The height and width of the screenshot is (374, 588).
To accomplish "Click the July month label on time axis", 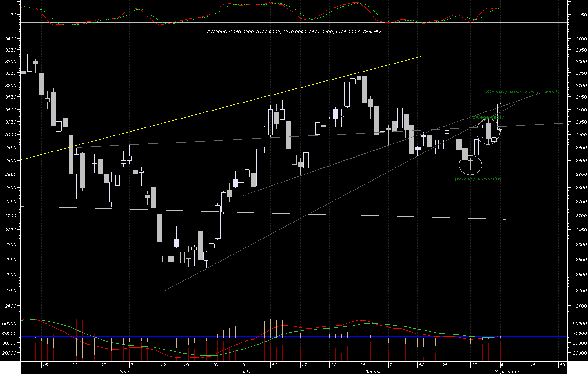I will point(246,371).
